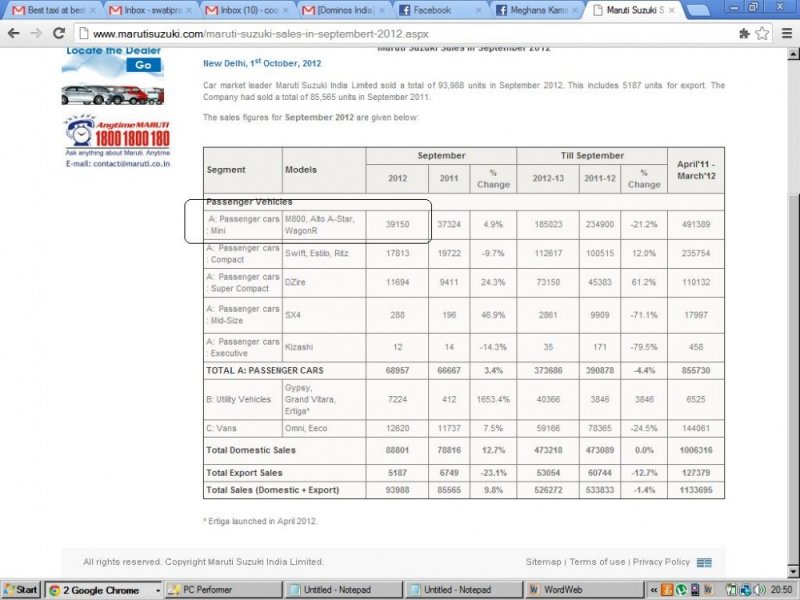Select the '1653.4%' change cell
Image resolution: width=800 pixels, height=600 pixels.
pos(493,399)
